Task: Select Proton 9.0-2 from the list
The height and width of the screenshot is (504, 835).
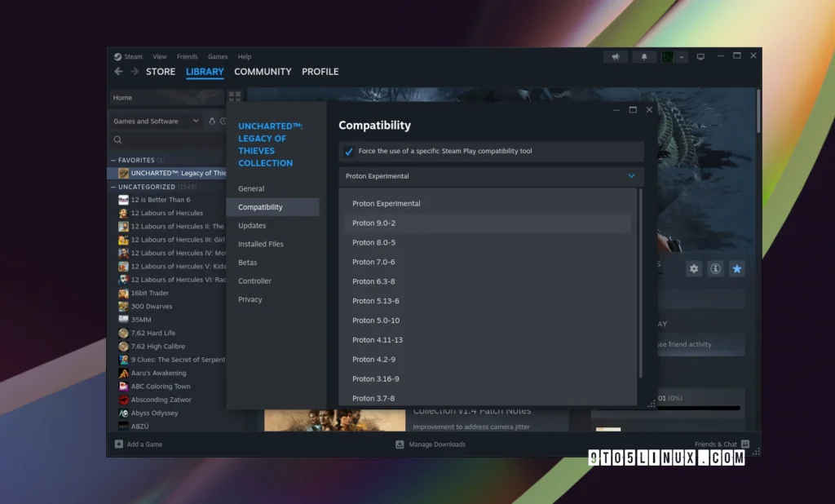Action: pos(488,223)
